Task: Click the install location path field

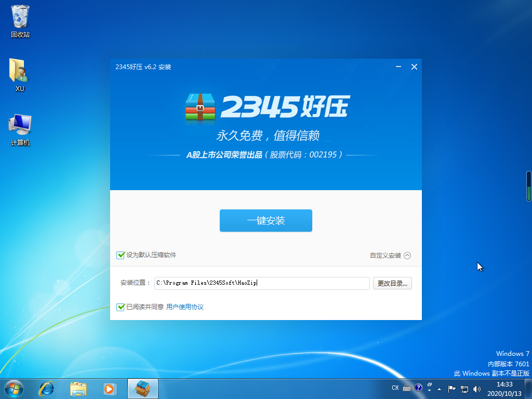Action: click(x=262, y=283)
